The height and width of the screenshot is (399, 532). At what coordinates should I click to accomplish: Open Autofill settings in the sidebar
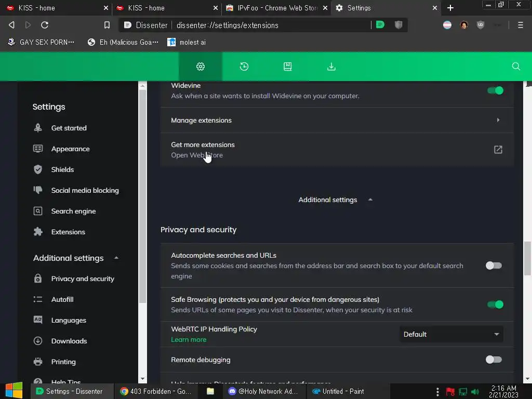click(x=62, y=299)
